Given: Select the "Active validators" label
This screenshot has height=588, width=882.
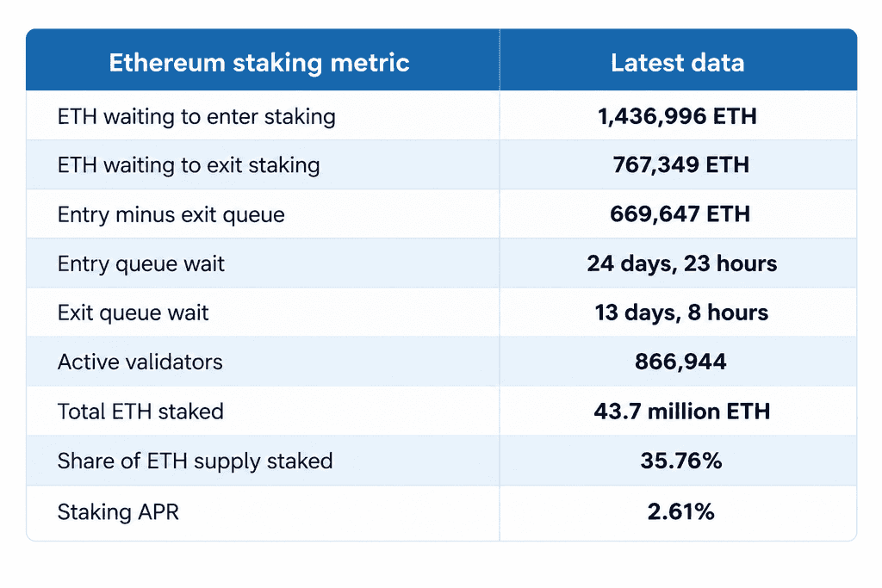Looking at the screenshot, I should tap(140, 362).
